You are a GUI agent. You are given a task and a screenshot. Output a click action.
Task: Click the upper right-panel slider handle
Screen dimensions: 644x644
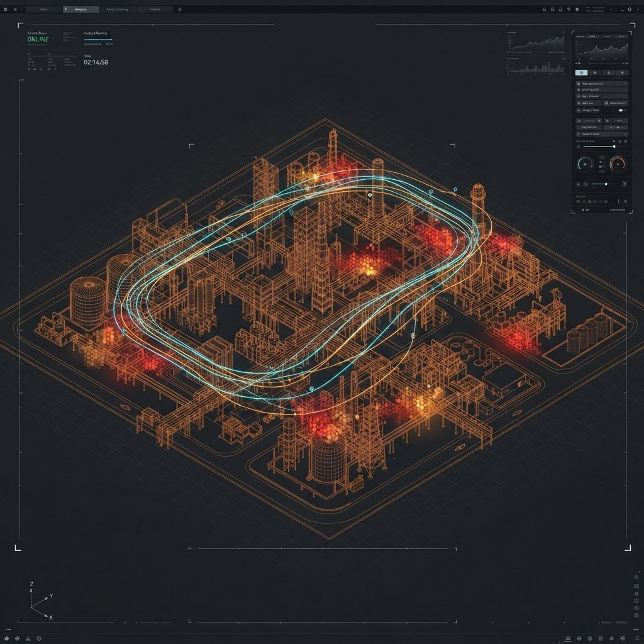(614, 147)
